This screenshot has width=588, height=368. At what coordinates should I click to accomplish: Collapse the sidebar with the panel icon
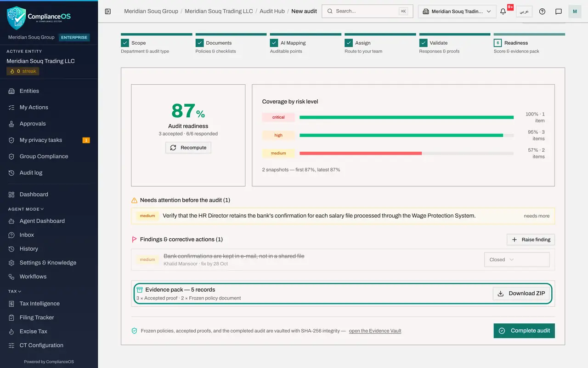coord(108,11)
